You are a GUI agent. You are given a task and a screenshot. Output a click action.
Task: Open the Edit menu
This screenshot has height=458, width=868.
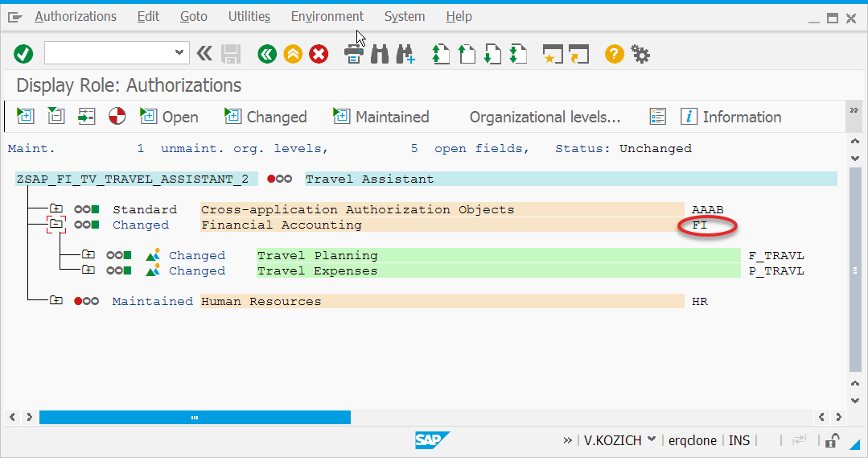point(148,17)
